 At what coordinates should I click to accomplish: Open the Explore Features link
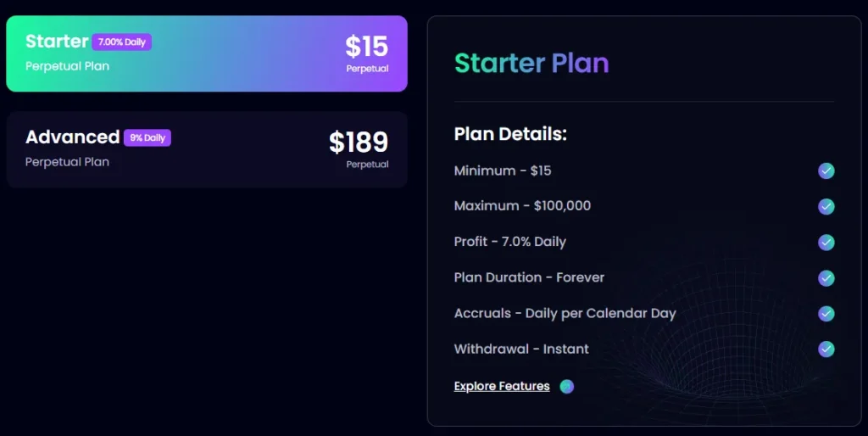[x=502, y=387]
